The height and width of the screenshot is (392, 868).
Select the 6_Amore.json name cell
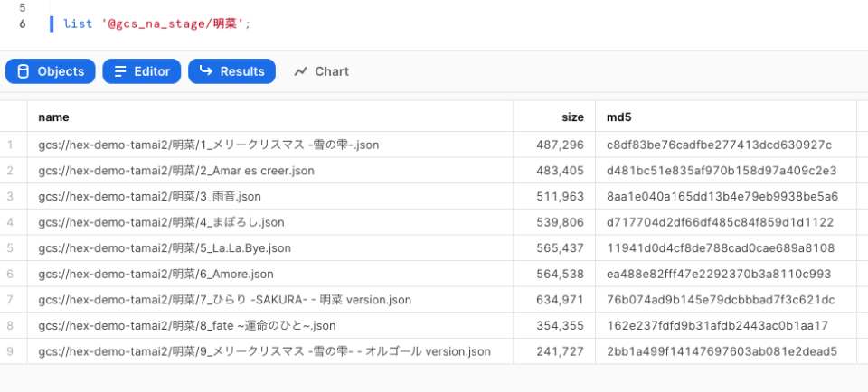click(x=270, y=274)
